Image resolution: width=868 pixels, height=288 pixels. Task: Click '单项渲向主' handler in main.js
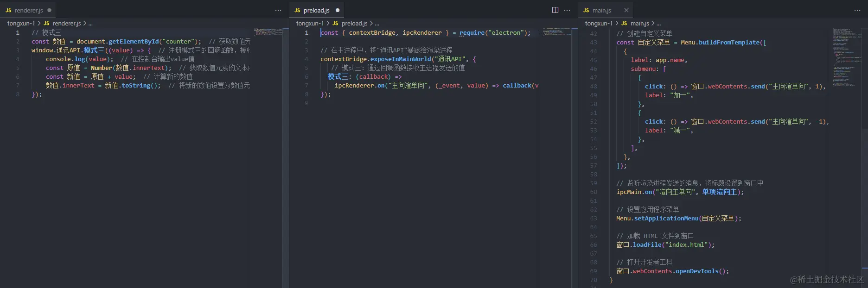click(x=720, y=192)
